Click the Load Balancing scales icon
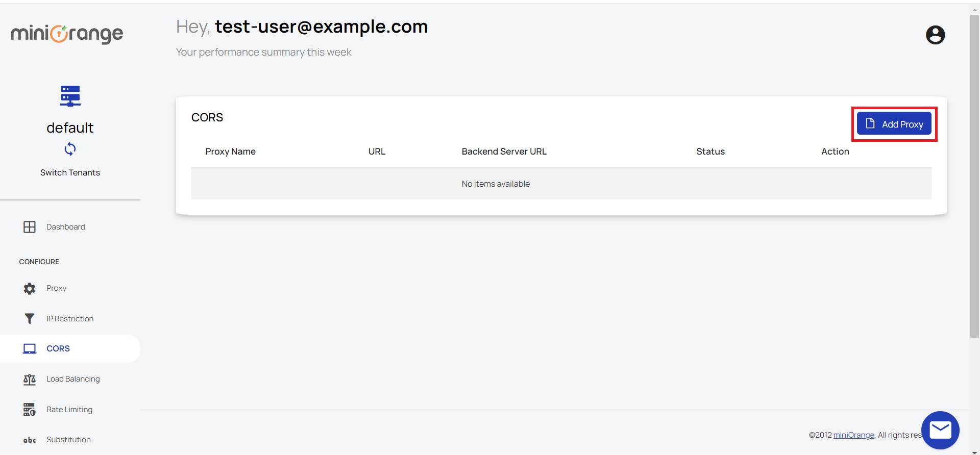Screen dimensions: 980x455 30,380
